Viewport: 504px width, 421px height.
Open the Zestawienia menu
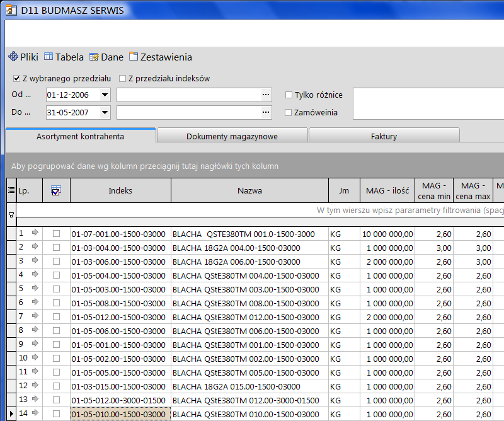point(161,57)
